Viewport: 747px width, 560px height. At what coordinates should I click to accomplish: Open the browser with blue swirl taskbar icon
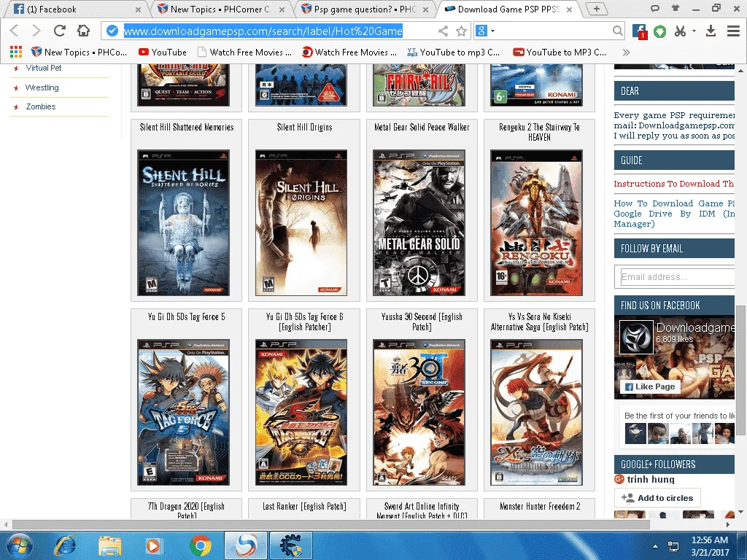246,545
